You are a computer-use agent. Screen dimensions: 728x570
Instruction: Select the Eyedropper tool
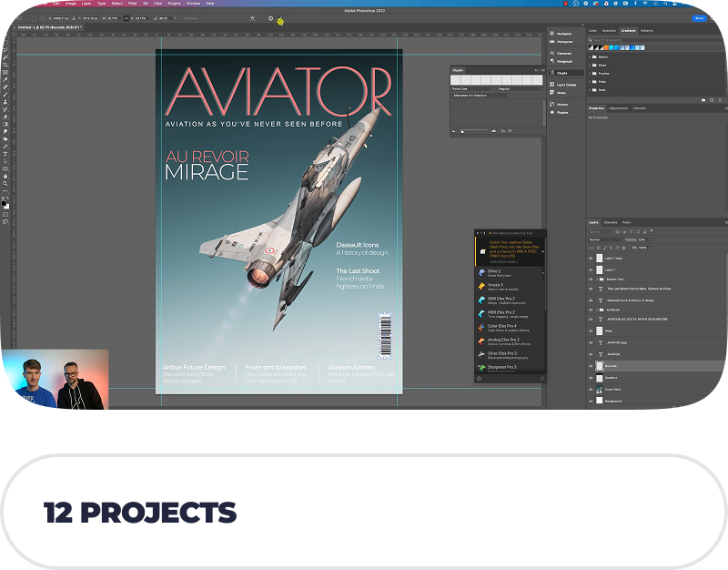5,79
